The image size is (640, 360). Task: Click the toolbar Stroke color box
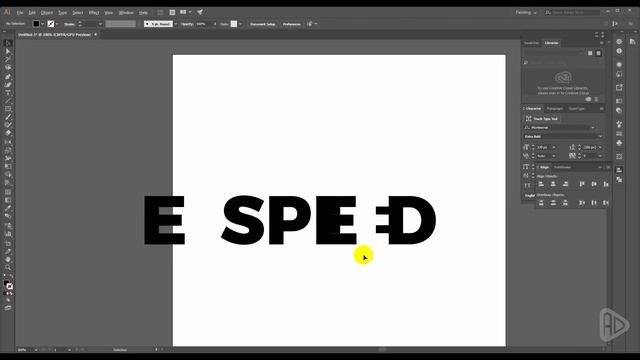[10, 287]
